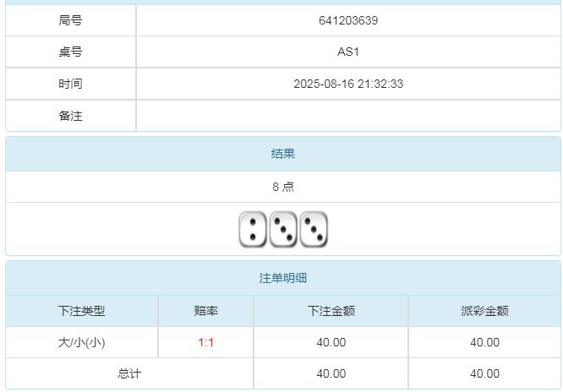Screen dimensions: 563x392
Task: Click the 备注 label cell
Action: pos(71,116)
